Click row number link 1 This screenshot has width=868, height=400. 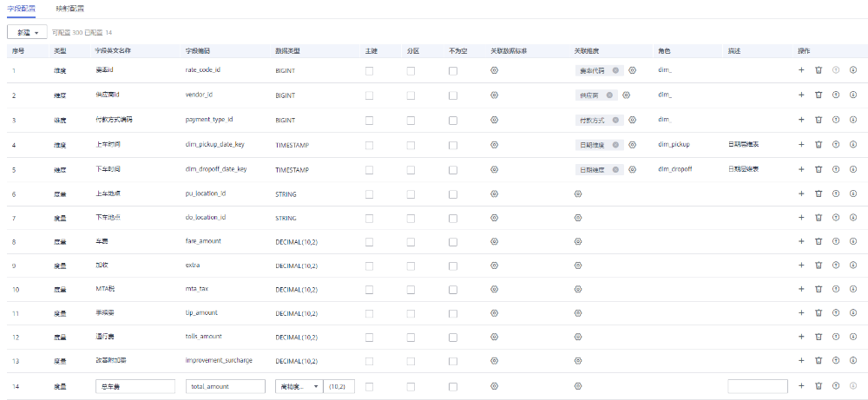[x=15, y=70]
